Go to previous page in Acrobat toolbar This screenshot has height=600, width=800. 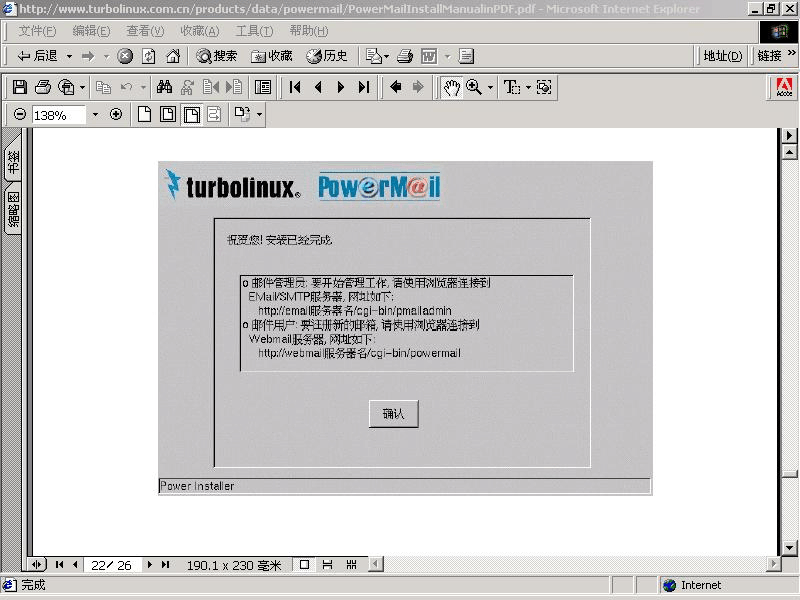pos(318,87)
